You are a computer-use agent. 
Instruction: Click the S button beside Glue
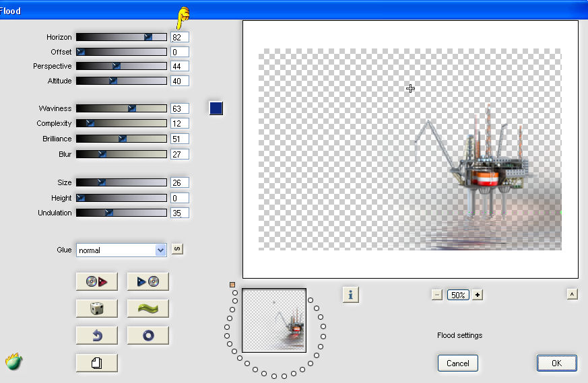(x=177, y=249)
